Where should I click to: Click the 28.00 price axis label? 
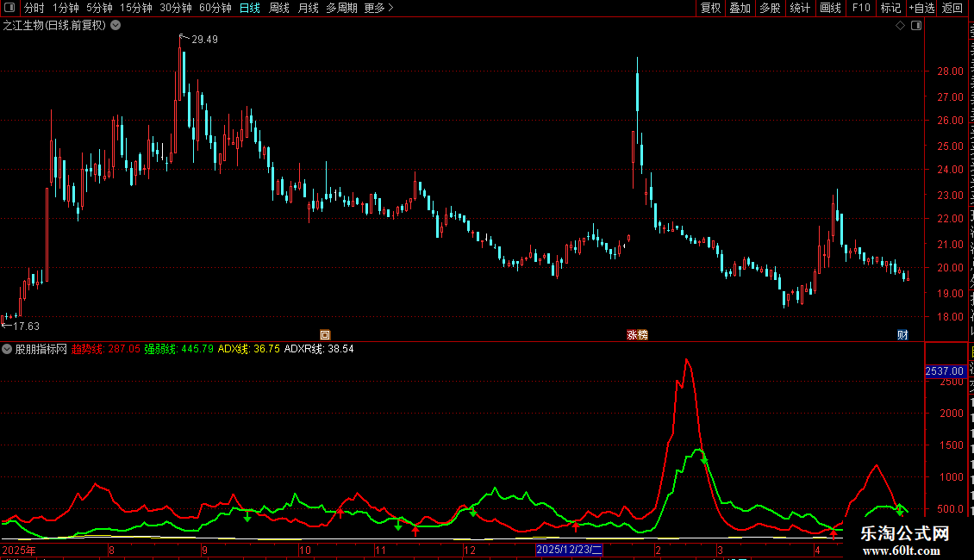pyautogui.click(x=951, y=71)
